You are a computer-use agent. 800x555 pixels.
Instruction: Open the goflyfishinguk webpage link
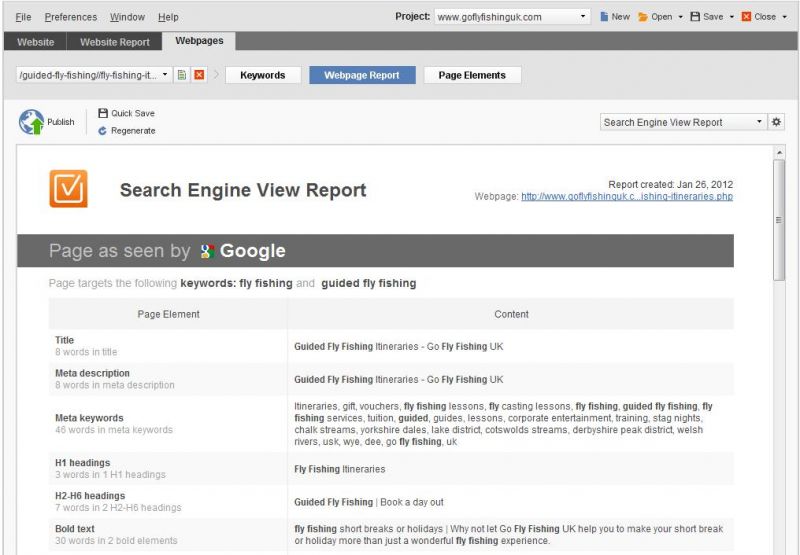tap(627, 196)
